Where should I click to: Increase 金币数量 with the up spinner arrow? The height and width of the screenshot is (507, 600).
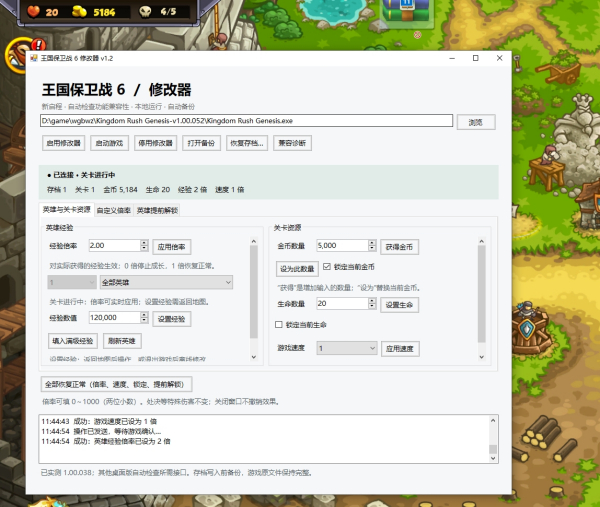pos(372,243)
